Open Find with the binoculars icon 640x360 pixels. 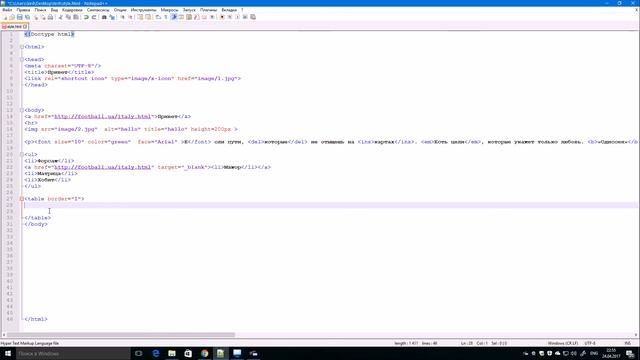point(104,17)
